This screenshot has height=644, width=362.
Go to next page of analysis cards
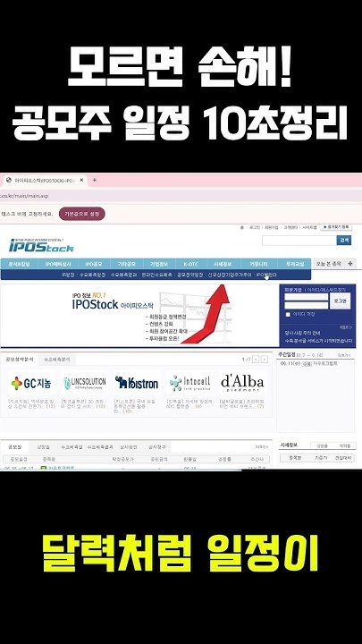tap(265, 360)
